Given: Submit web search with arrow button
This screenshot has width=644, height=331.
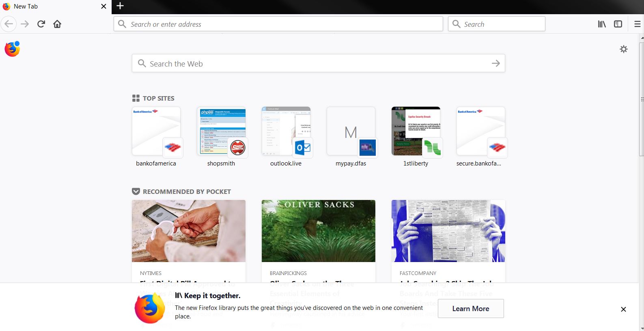Looking at the screenshot, I should pos(495,63).
